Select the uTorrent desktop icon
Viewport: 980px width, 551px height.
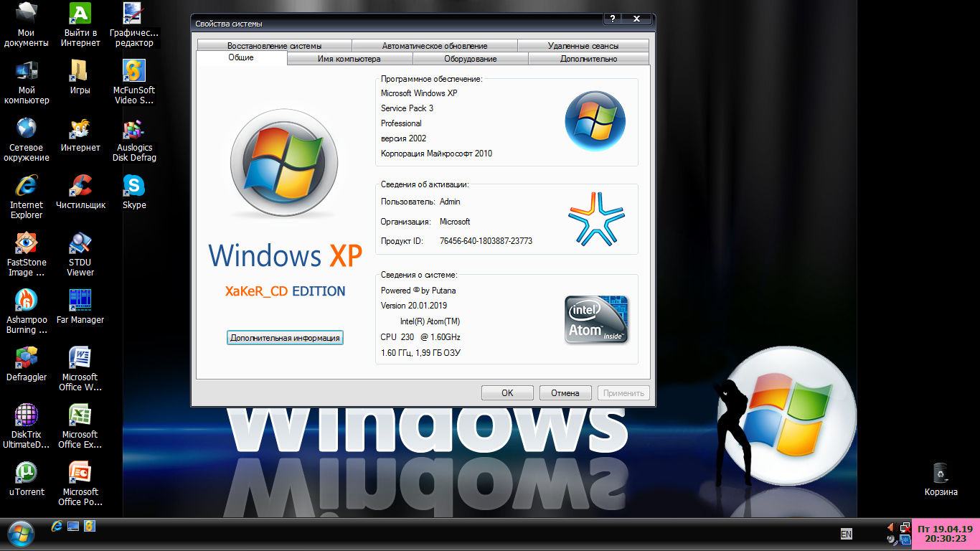[x=27, y=479]
